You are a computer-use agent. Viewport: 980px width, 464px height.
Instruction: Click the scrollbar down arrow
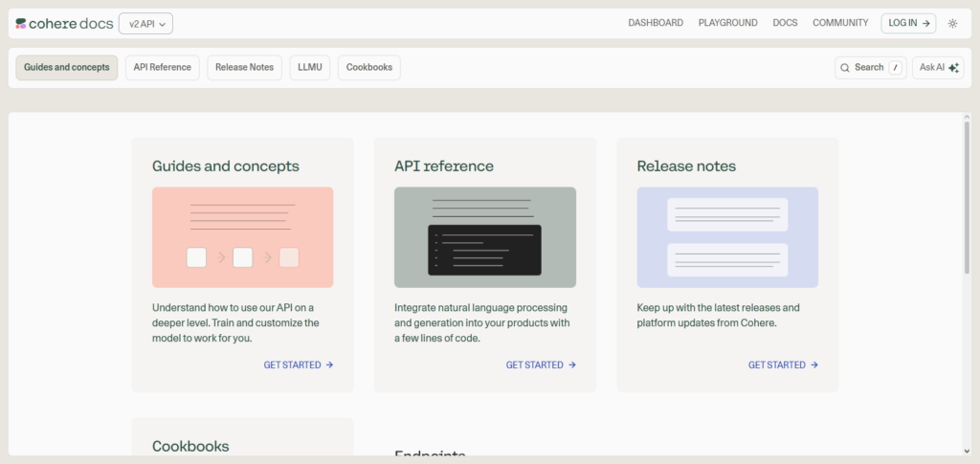[x=967, y=451]
